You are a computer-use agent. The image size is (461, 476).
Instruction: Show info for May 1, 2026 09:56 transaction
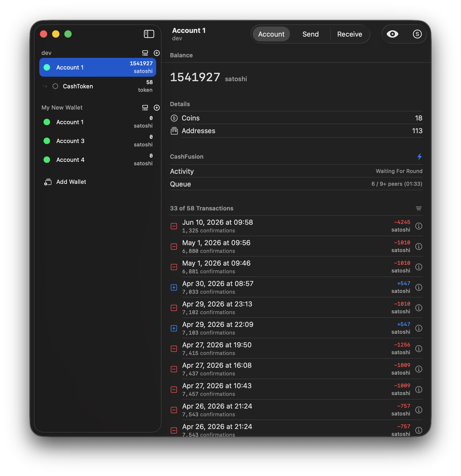click(x=419, y=246)
